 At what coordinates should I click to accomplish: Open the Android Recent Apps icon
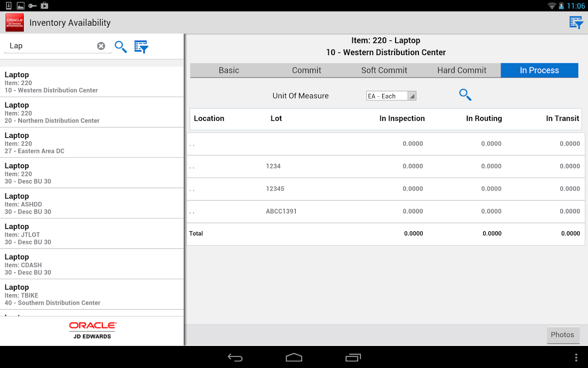coord(353,357)
